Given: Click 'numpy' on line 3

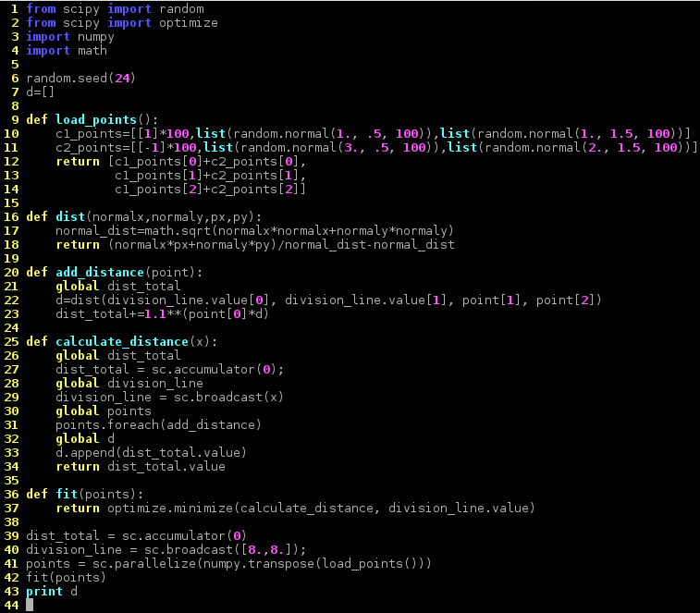Looking at the screenshot, I should point(96,37).
